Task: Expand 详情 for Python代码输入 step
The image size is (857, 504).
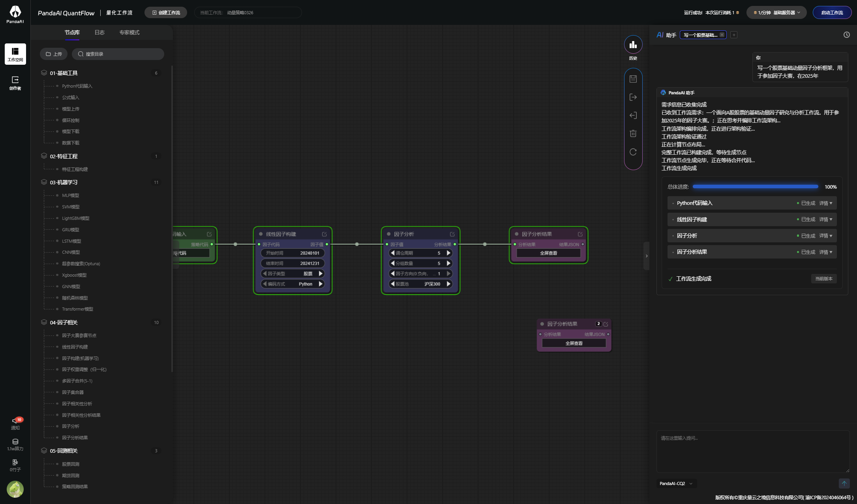Action: click(x=825, y=203)
